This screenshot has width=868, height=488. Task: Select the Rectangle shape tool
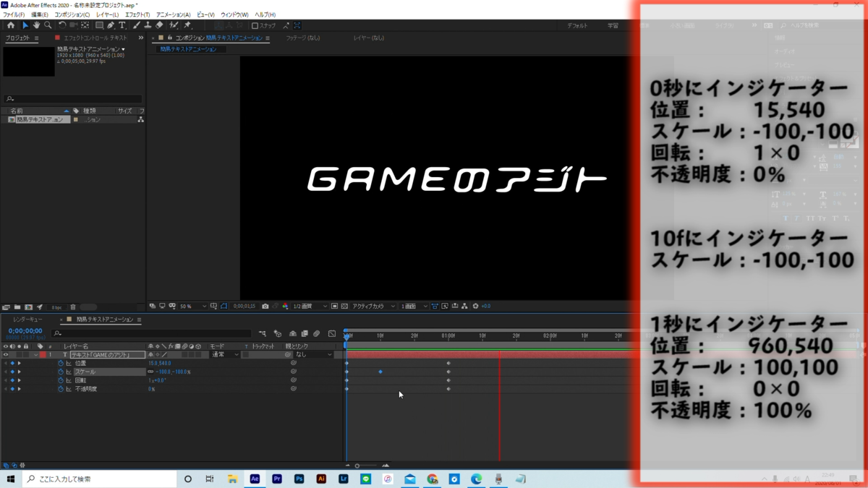click(x=99, y=25)
